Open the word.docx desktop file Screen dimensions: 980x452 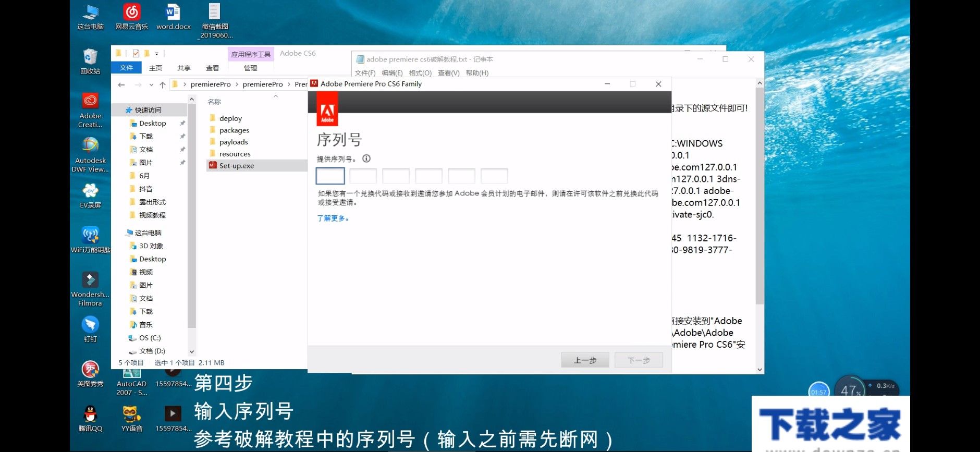click(173, 17)
